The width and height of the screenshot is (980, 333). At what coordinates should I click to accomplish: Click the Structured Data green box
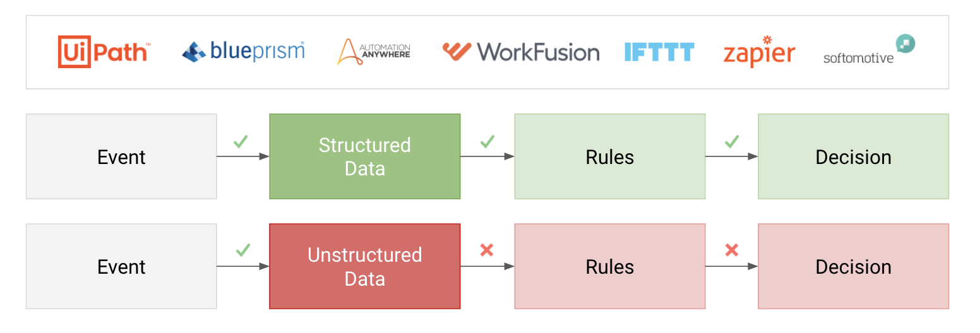click(x=365, y=156)
